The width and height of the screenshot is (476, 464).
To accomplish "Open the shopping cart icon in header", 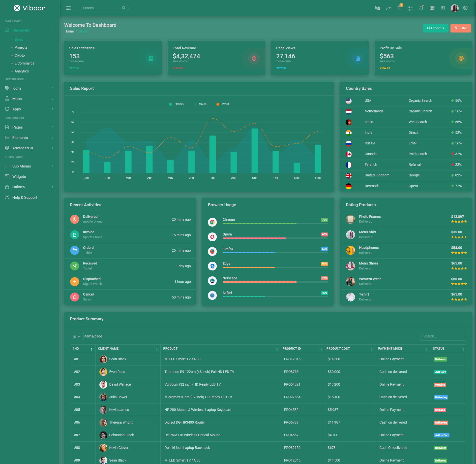I will pos(399,8).
